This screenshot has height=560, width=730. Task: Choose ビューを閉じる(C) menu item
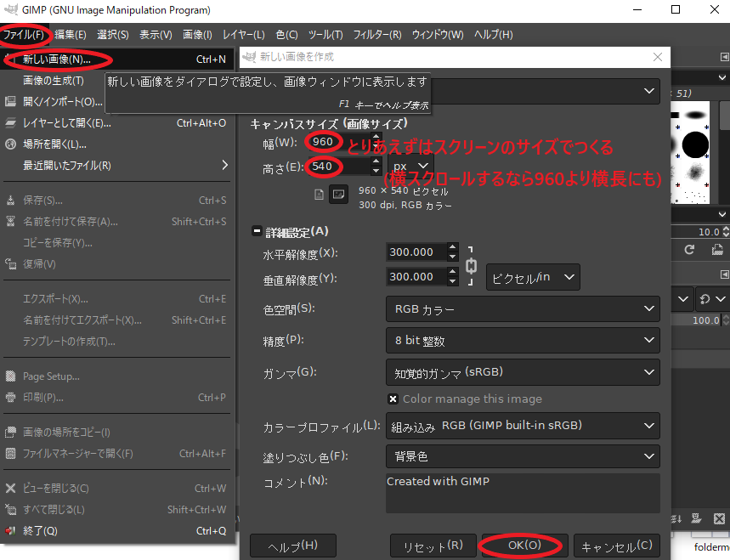pos(116,489)
